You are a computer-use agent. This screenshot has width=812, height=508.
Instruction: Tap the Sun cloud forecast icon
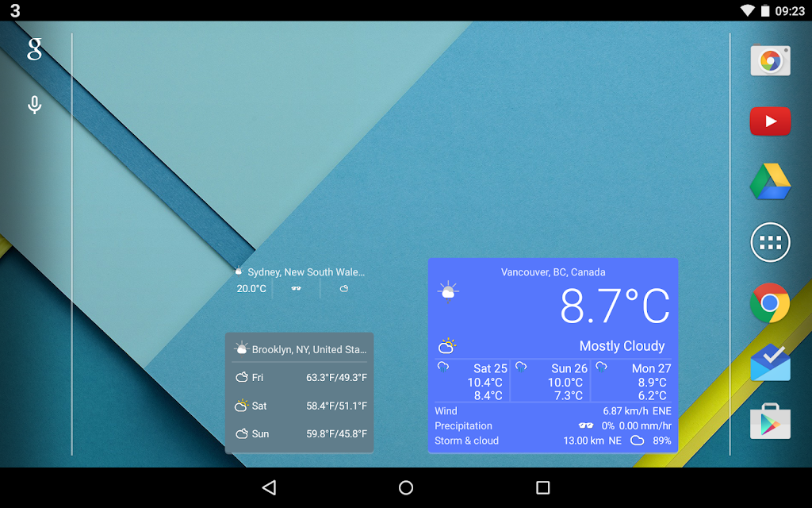click(x=241, y=433)
